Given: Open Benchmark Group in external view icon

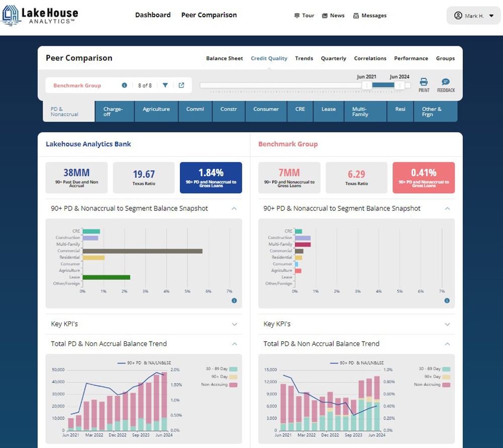Looking at the screenshot, I should tap(181, 85).
